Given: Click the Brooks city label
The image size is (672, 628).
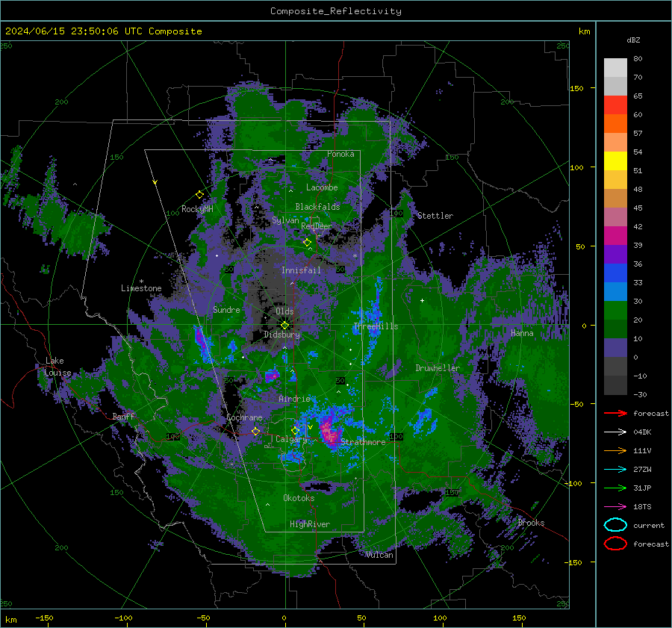Looking at the screenshot, I should click(x=531, y=523).
